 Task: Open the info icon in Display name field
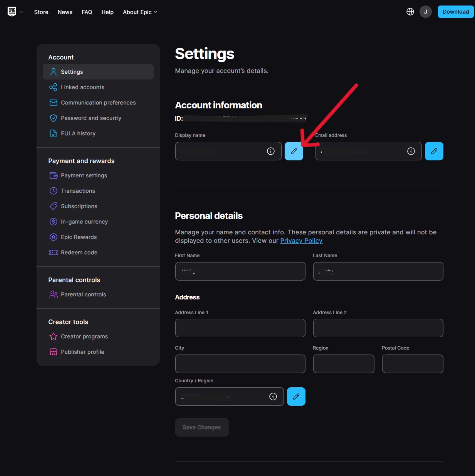coord(271,151)
